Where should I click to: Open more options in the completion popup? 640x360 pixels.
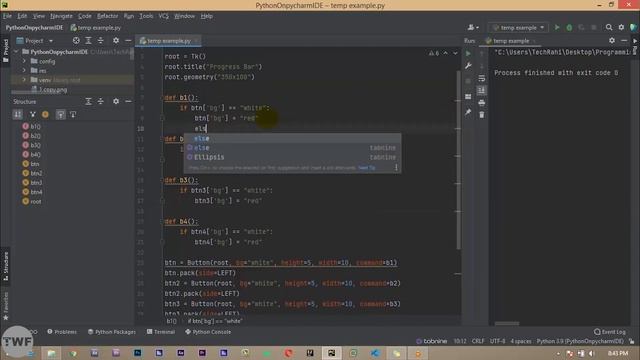coord(396,167)
